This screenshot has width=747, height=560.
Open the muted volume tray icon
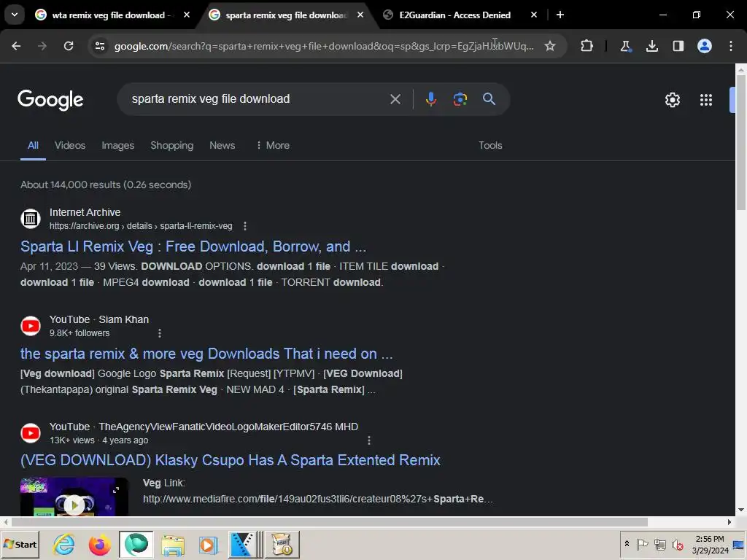point(677,544)
